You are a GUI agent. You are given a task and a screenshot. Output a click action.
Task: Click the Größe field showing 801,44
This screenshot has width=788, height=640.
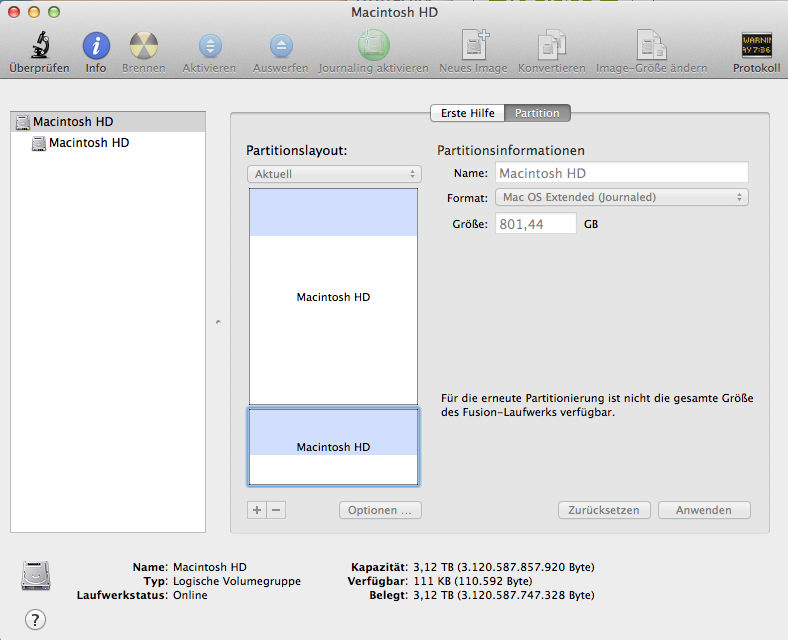tap(536, 224)
